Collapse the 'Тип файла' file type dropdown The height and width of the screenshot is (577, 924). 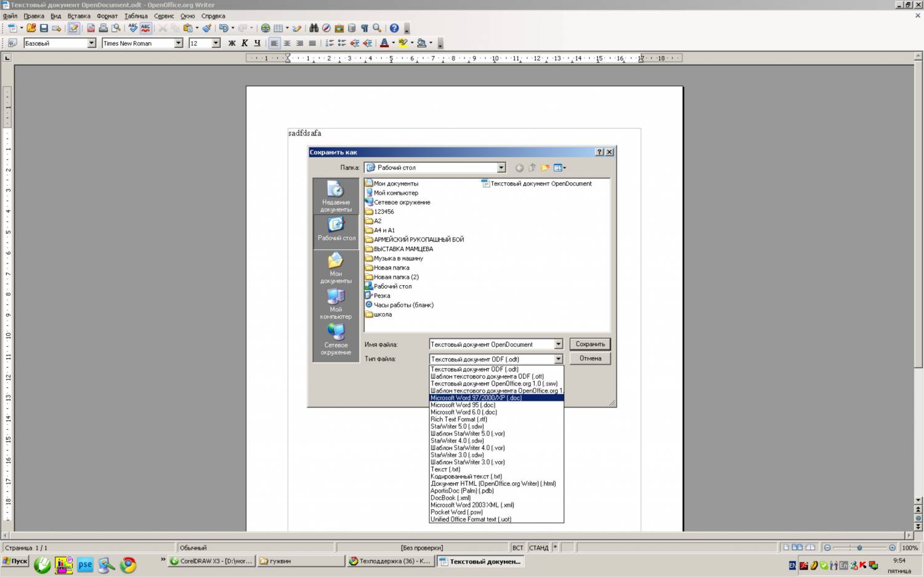(x=558, y=359)
